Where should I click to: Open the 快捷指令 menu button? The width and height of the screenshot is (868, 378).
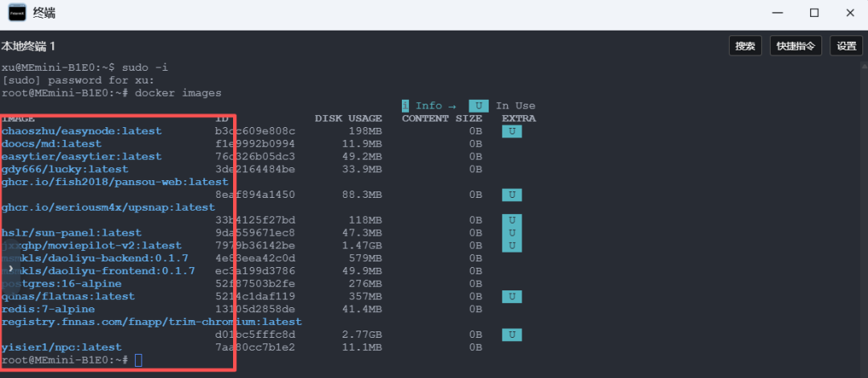[x=796, y=46]
